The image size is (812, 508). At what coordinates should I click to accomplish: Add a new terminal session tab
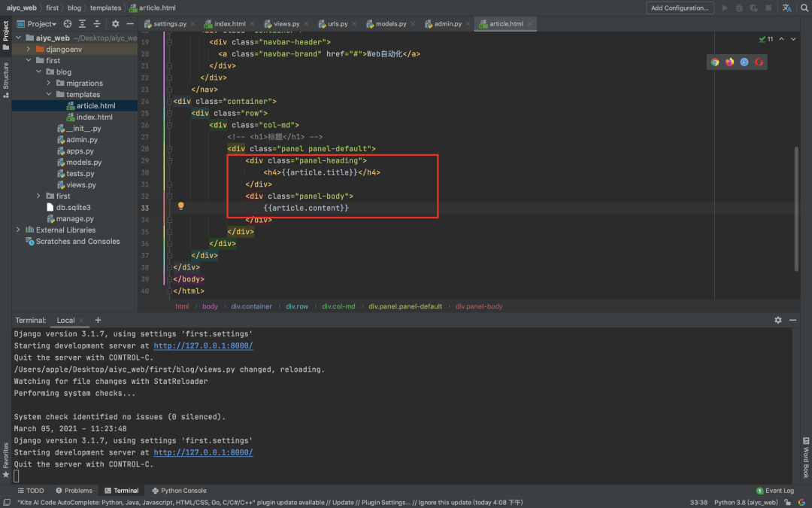[98, 320]
